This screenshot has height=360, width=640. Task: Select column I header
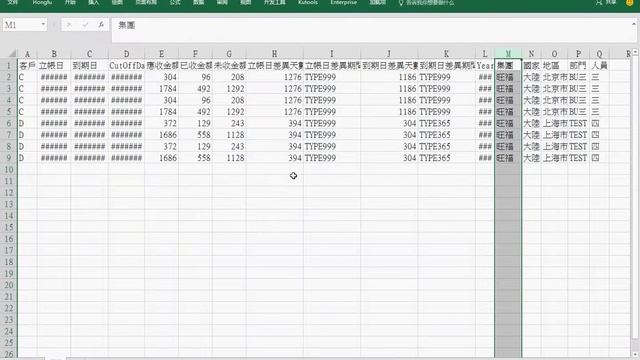[332, 54]
